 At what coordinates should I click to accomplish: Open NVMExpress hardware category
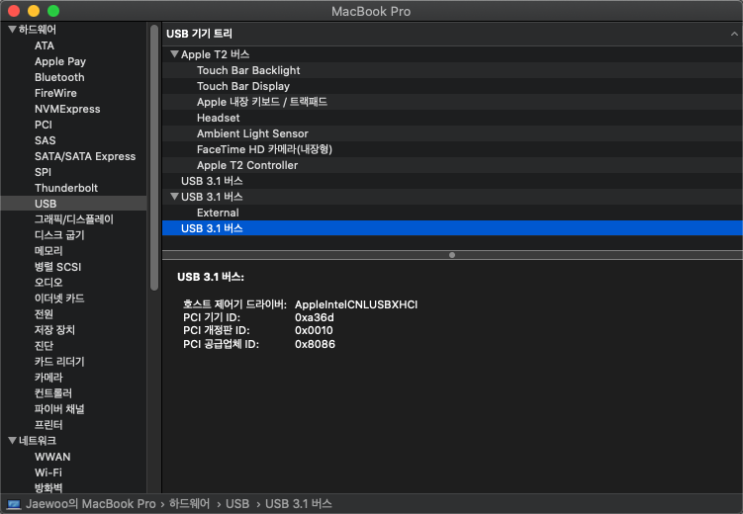(x=67, y=109)
